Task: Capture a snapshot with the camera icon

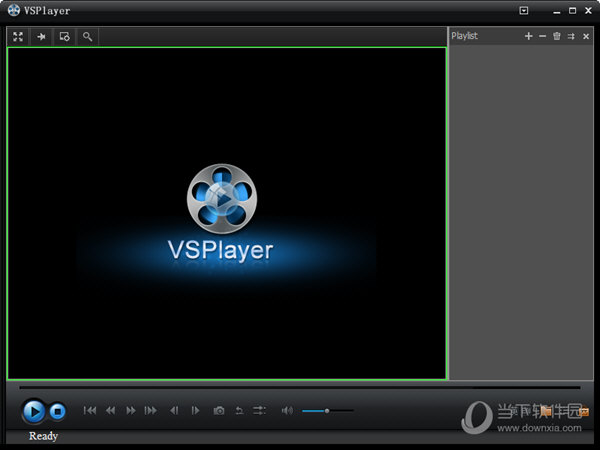Action: tap(219, 410)
